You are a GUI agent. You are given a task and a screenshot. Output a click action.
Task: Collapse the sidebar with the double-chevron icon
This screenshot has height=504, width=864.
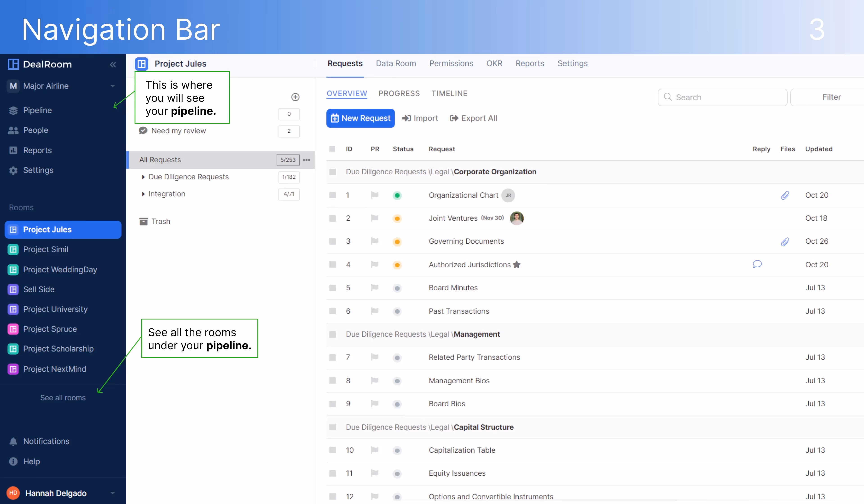(x=113, y=64)
